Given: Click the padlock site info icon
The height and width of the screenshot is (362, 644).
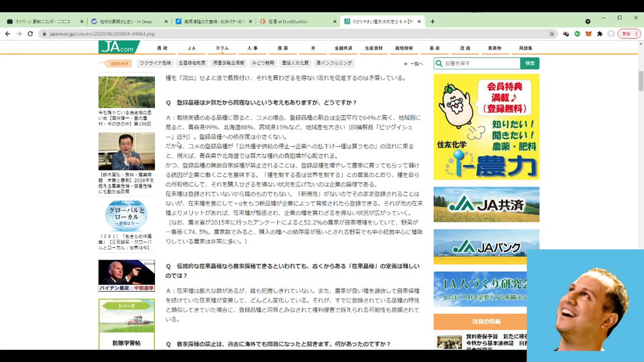Looking at the screenshot, I should point(44,34).
